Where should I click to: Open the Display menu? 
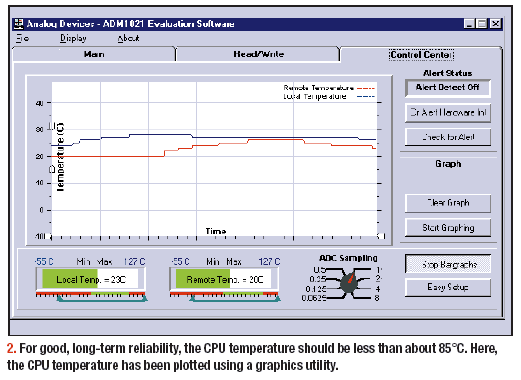coord(73,38)
